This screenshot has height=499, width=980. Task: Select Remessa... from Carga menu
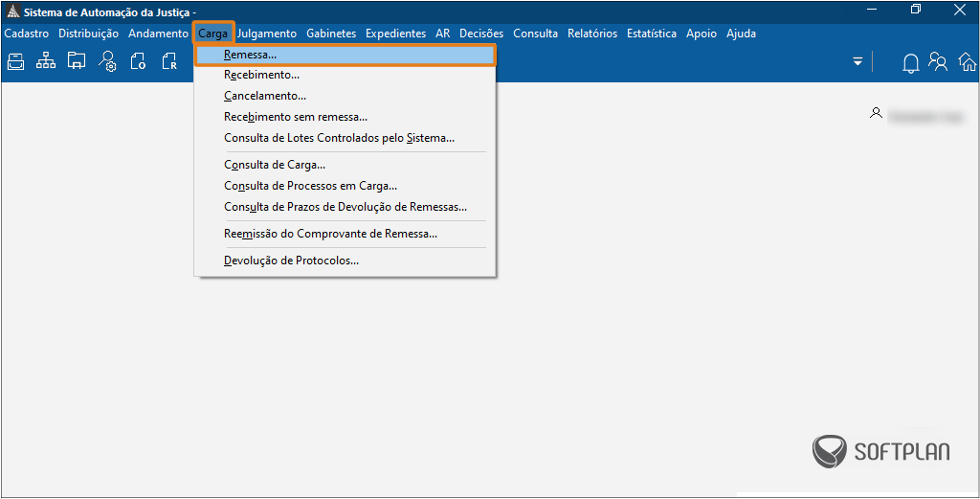[345, 55]
